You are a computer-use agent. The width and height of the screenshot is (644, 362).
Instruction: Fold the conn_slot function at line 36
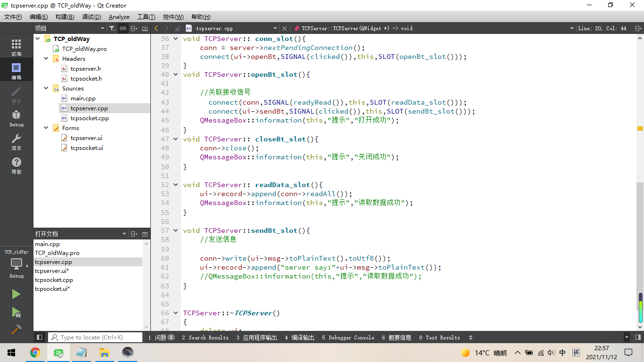tap(176, 39)
